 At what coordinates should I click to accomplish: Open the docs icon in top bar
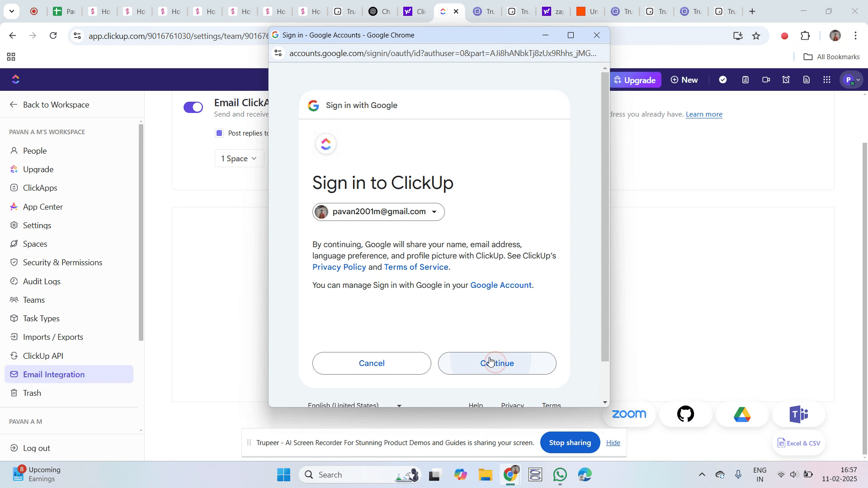click(807, 80)
